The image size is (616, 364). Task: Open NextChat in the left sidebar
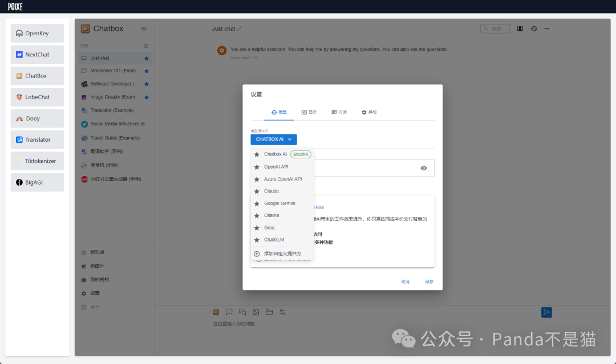point(37,55)
